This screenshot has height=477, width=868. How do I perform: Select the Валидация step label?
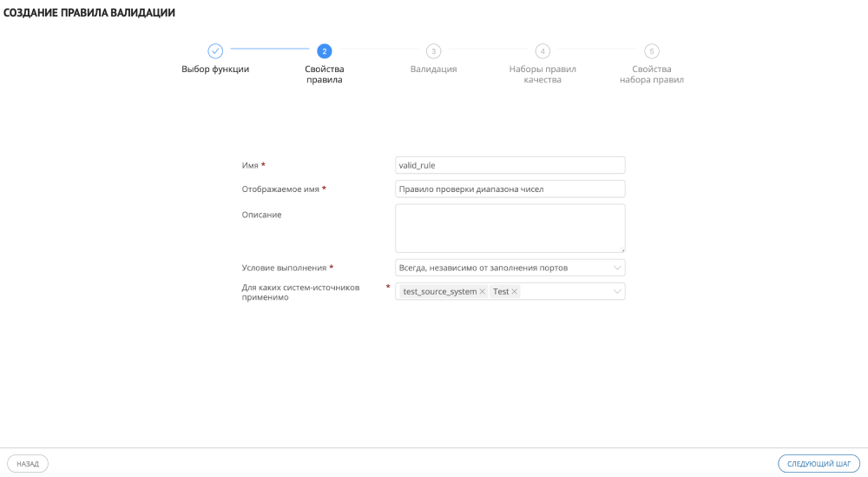tap(433, 70)
